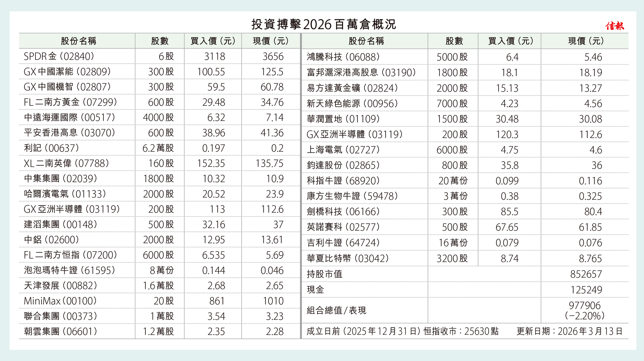
Task: Click XL二南英偉 (07788) stock name
Action: tap(67, 164)
